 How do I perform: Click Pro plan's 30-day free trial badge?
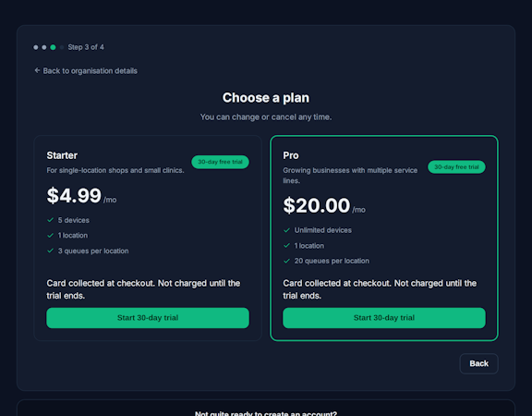(456, 167)
